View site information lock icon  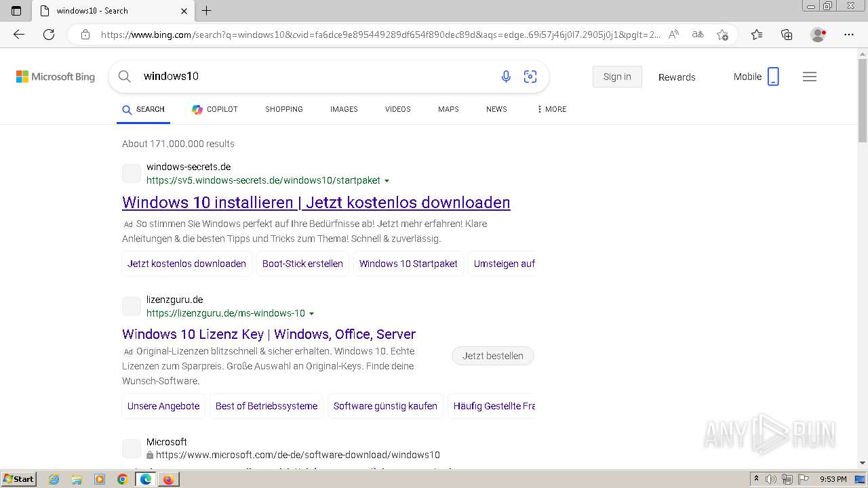point(85,35)
